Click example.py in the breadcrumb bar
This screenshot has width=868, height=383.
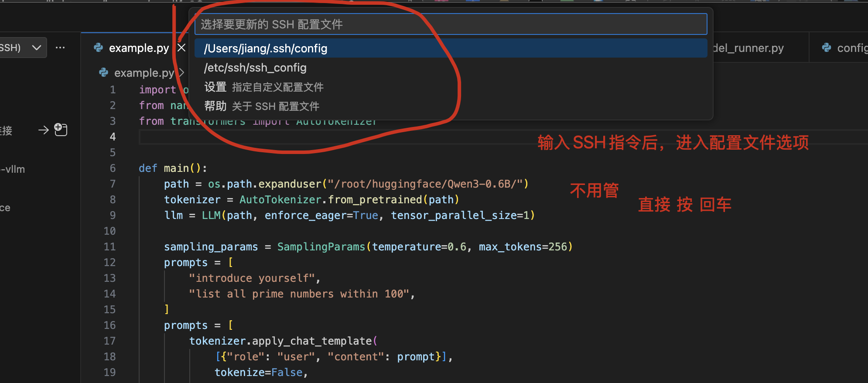(x=144, y=73)
